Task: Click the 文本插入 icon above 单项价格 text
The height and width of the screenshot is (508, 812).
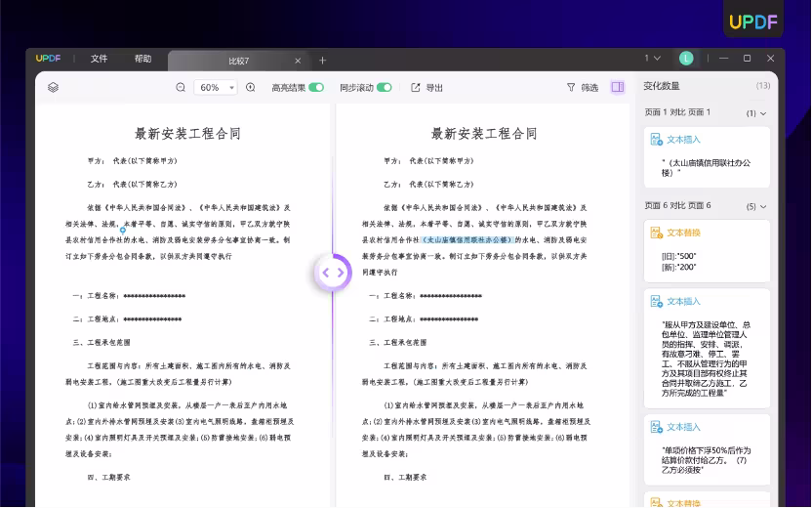Action: pyautogui.click(x=656, y=427)
